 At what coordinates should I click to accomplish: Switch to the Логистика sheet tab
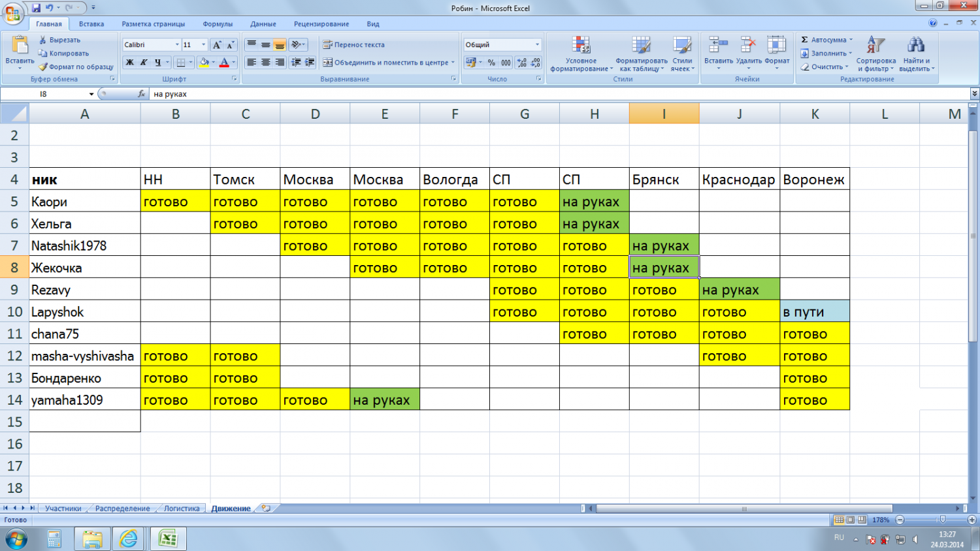point(182,509)
